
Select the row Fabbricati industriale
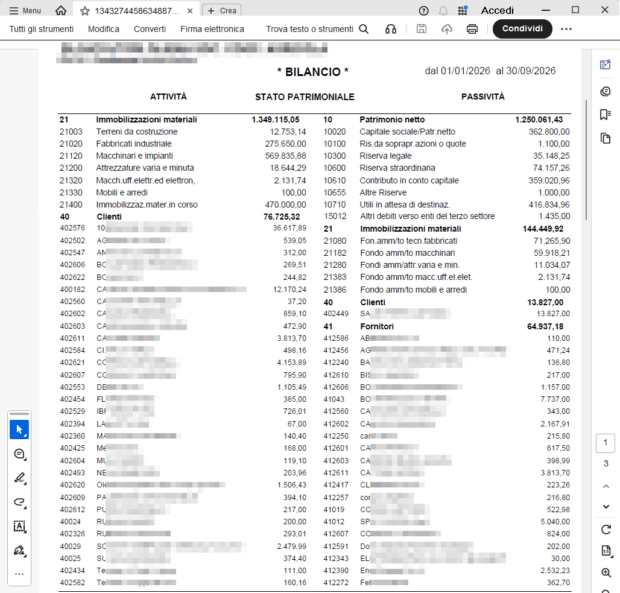coord(183,144)
